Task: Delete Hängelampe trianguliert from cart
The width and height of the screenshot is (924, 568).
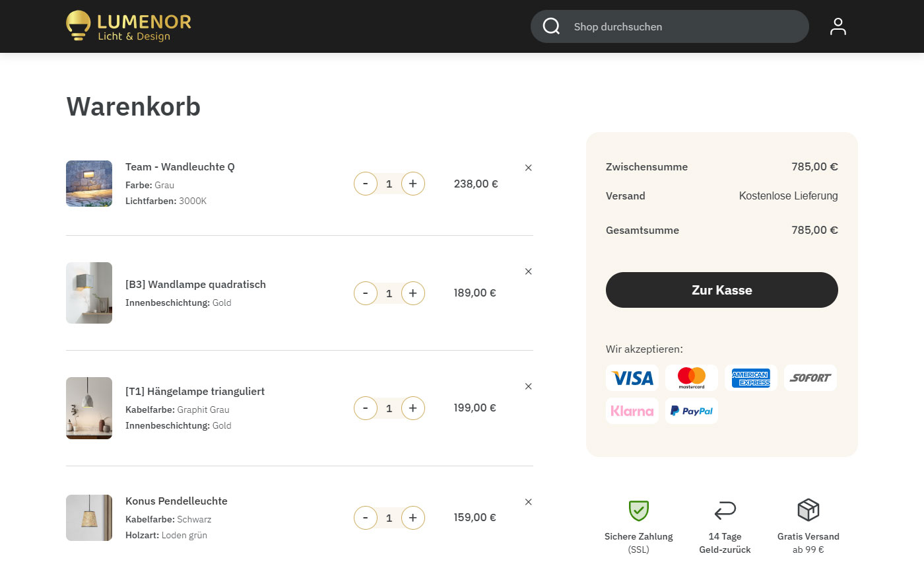Action: point(528,386)
